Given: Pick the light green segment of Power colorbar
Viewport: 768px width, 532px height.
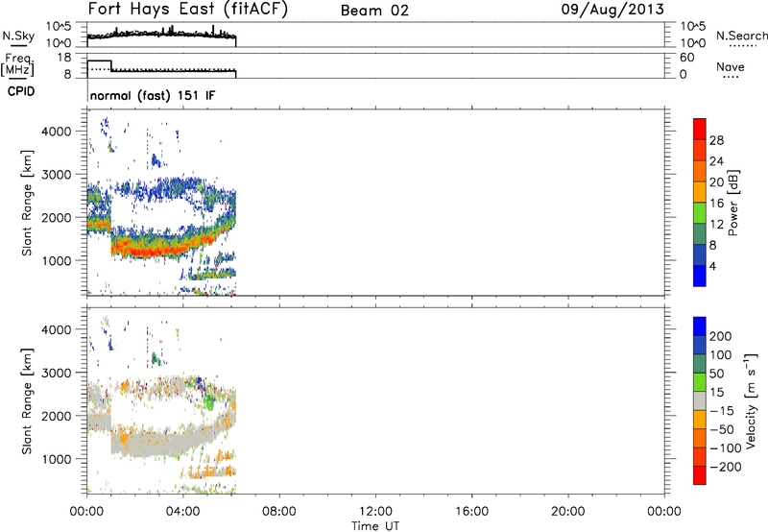Looking at the screenshot, I should coord(700,212).
